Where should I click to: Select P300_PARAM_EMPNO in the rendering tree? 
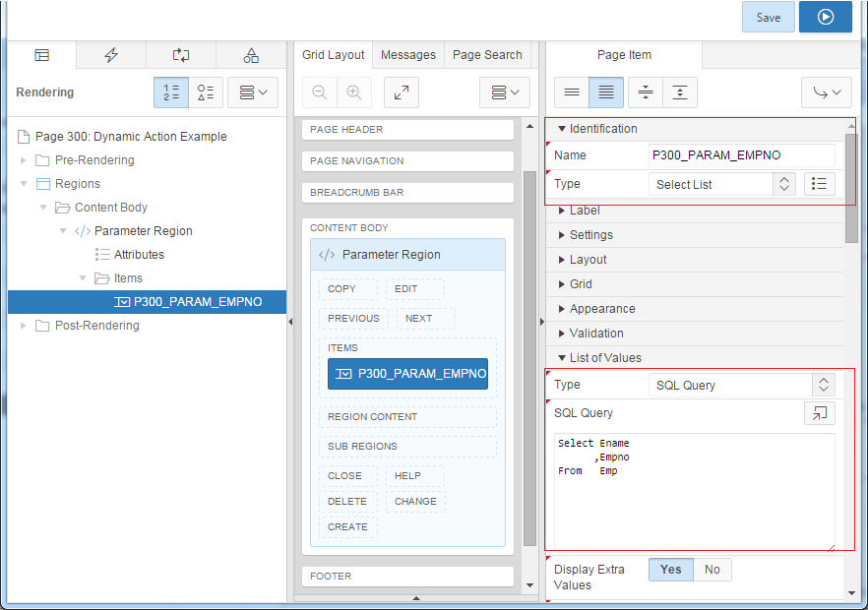click(148, 302)
